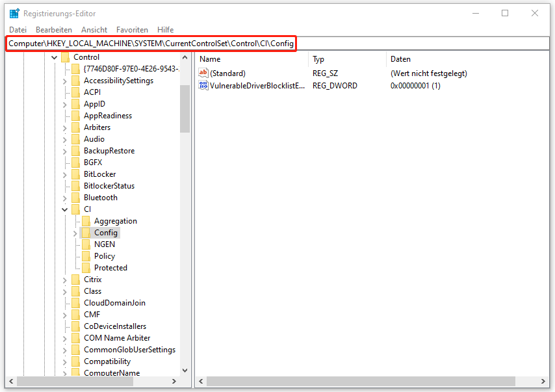Click tree pane scroll up arrow

[x=185, y=57]
